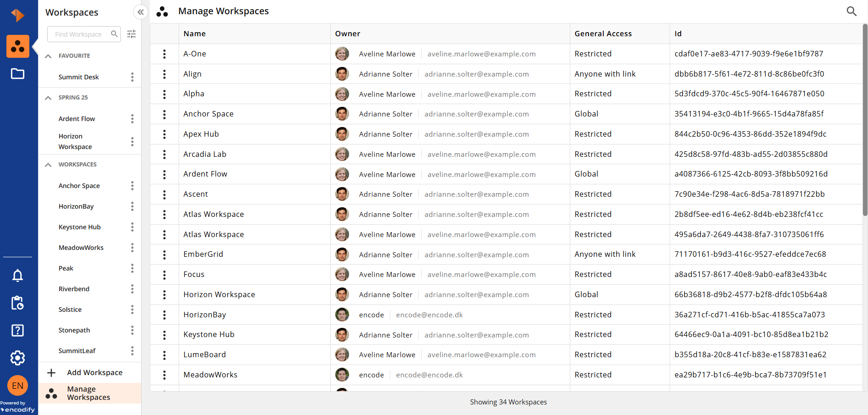
Task: Click 'Showing 34 Workspaces' footer text
Action: (x=508, y=402)
